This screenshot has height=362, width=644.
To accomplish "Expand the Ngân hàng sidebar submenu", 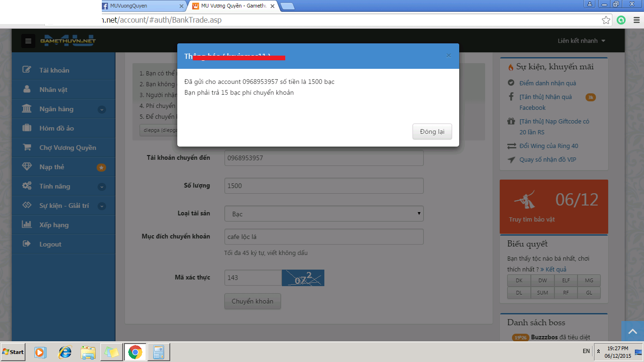I will coord(101,109).
